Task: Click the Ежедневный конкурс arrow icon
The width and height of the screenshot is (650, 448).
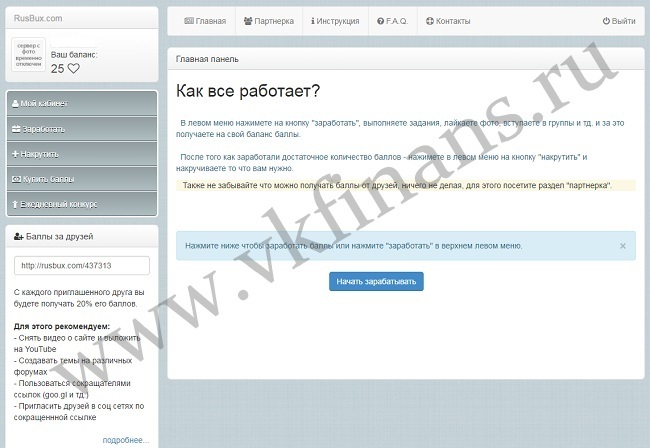Action: (15, 204)
